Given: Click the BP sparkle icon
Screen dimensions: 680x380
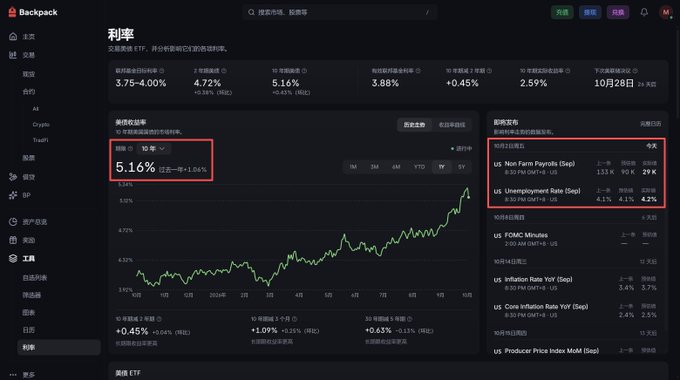Looking at the screenshot, I should pyautogui.click(x=13, y=195).
